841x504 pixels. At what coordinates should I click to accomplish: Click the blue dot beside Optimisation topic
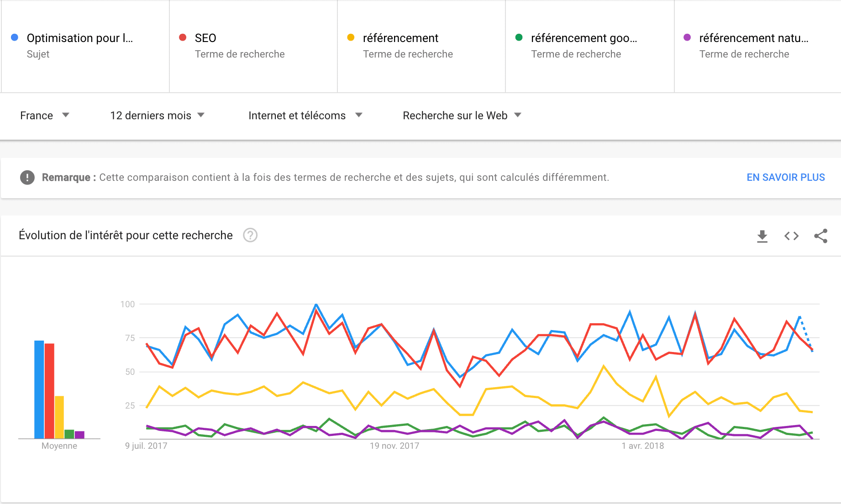(15, 37)
